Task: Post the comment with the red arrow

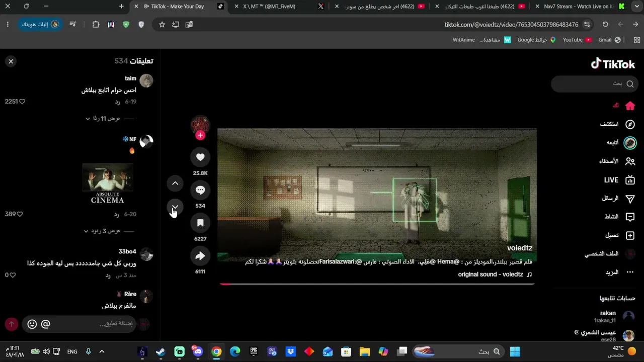Action: tap(12, 324)
